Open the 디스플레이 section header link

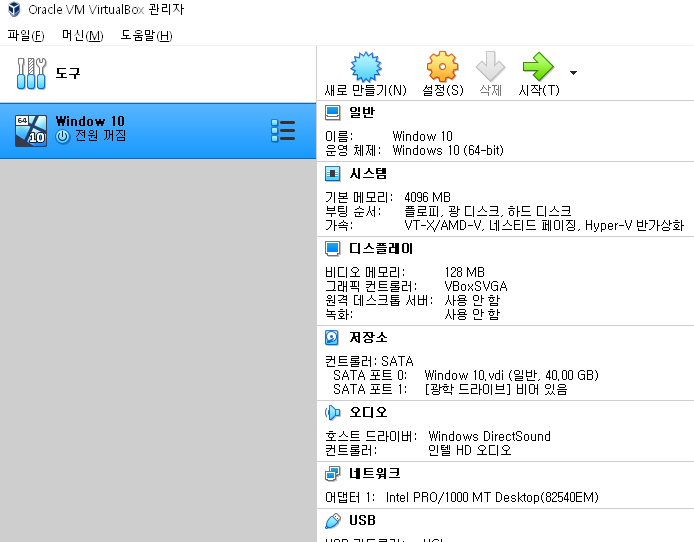pos(381,249)
